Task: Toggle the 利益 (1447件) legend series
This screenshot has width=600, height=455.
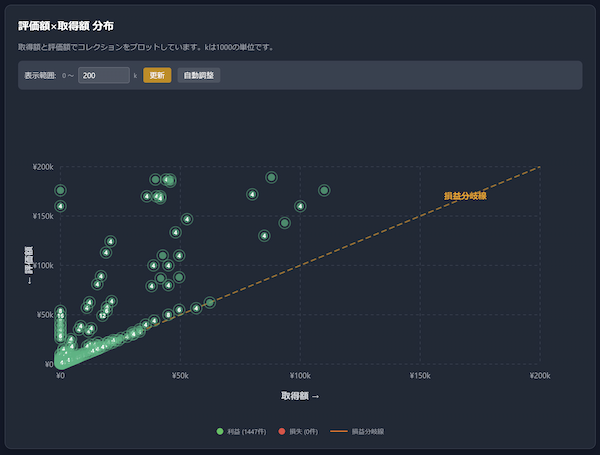Action: [248, 431]
